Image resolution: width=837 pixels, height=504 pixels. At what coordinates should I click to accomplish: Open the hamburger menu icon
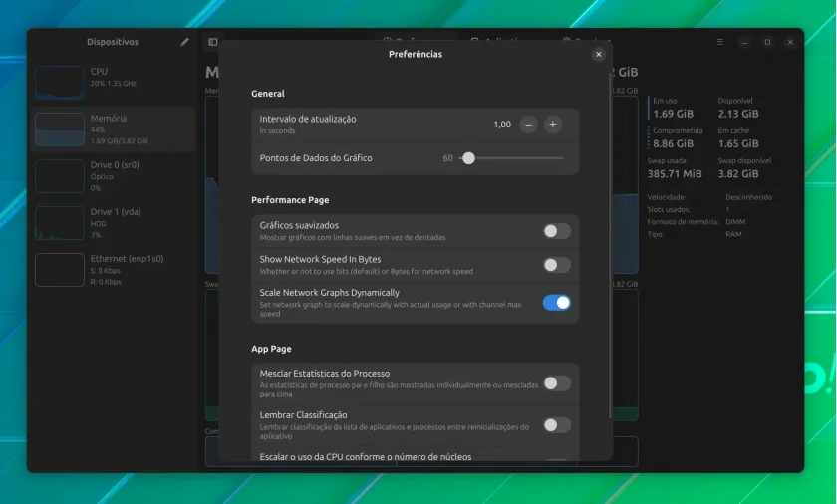tap(720, 42)
